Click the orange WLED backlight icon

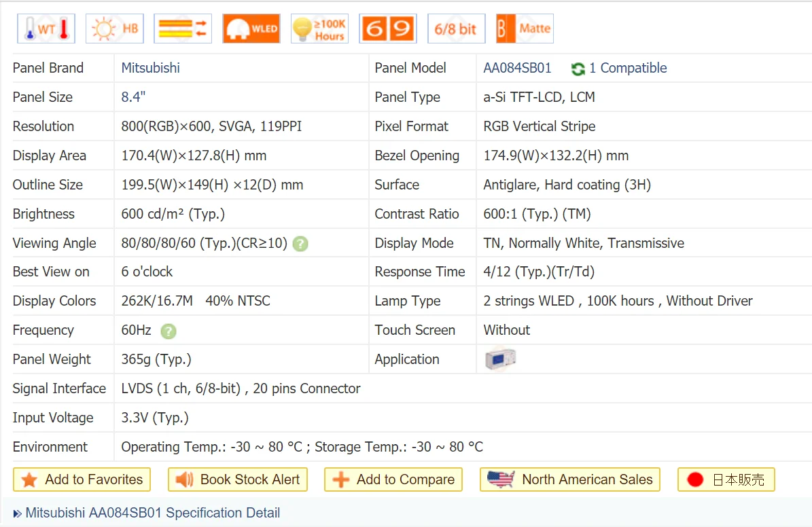[x=251, y=29]
